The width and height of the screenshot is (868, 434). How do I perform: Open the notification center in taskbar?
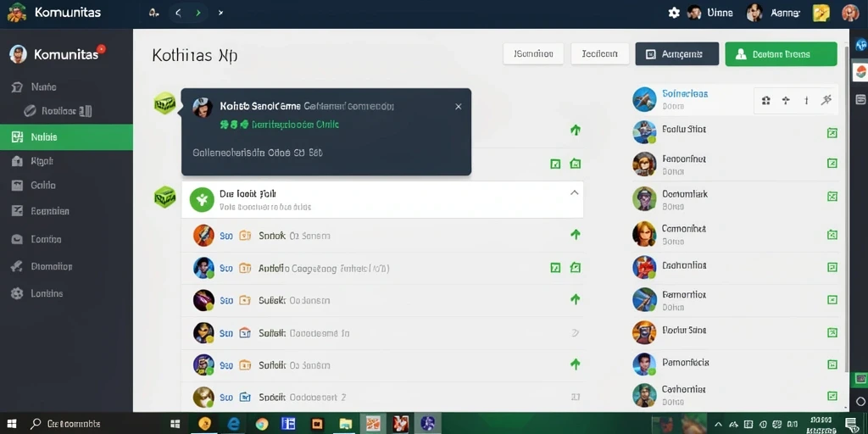pos(851,424)
